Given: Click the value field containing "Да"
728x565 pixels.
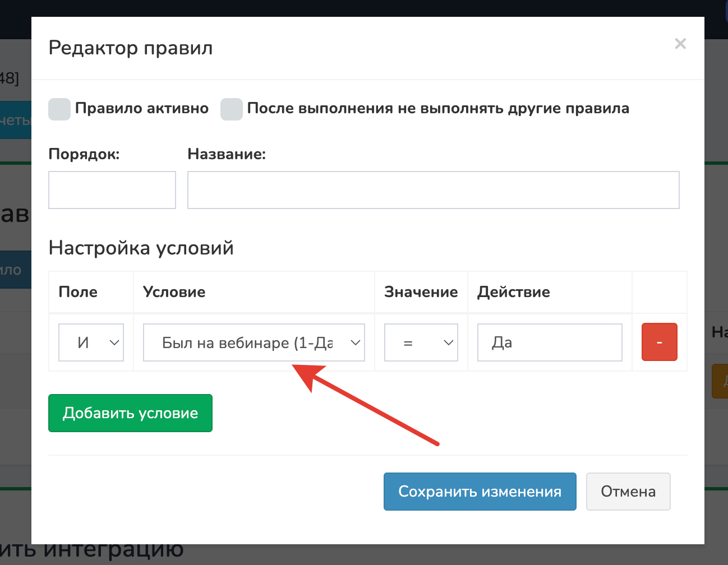Looking at the screenshot, I should [549, 342].
